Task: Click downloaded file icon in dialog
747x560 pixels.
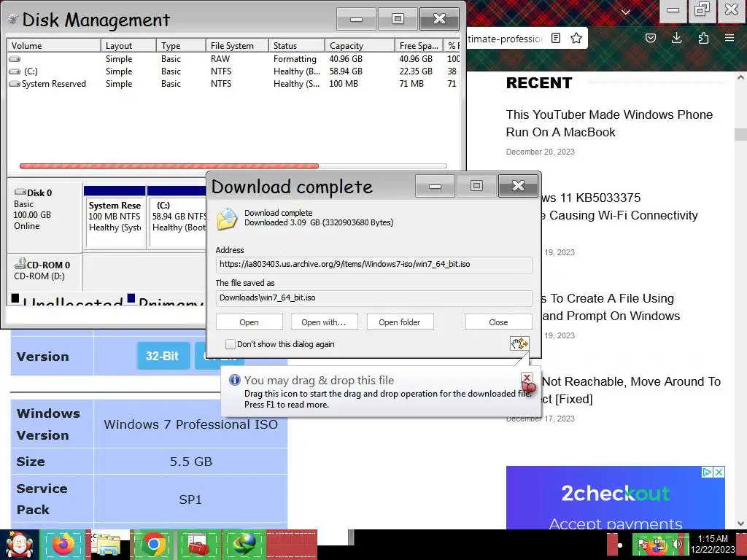Action: [x=227, y=219]
